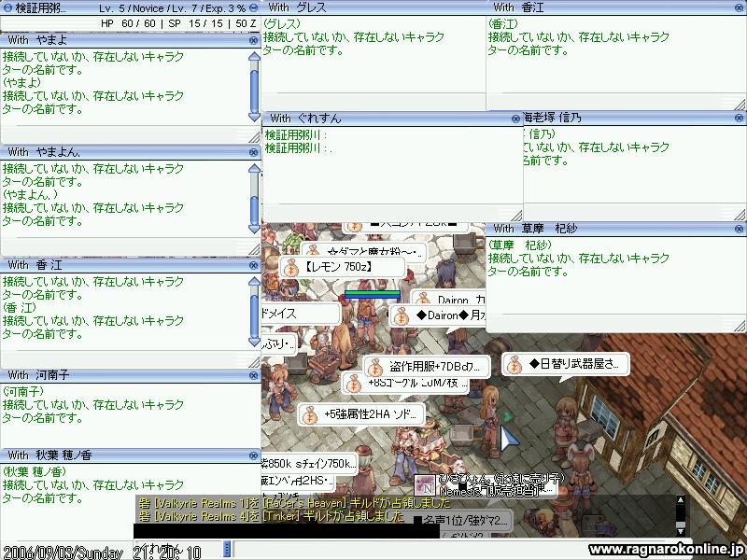The height and width of the screenshot is (560, 747).
Task: Click scroll-down arrow in left 香 江 window
Action: [x=254, y=342]
